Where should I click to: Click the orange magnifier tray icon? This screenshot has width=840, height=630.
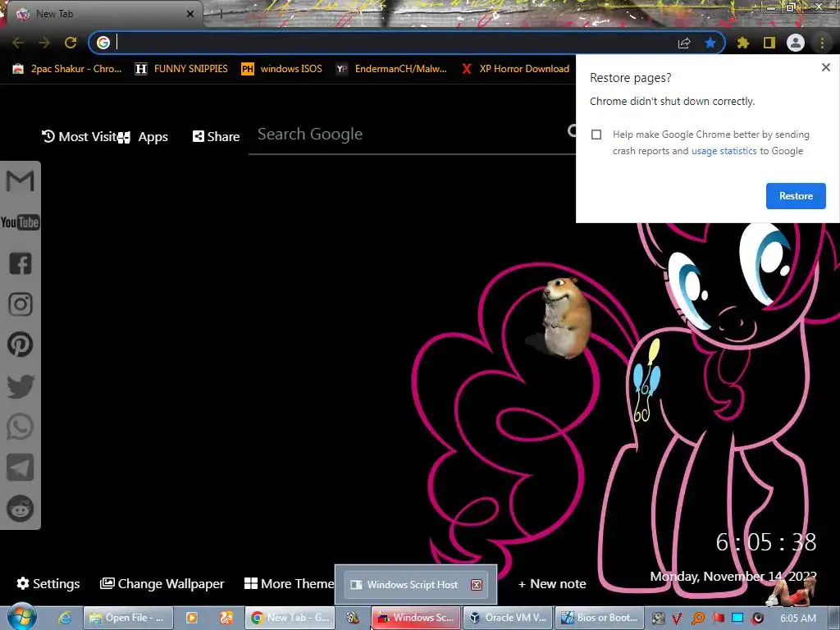[x=697, y=619]
